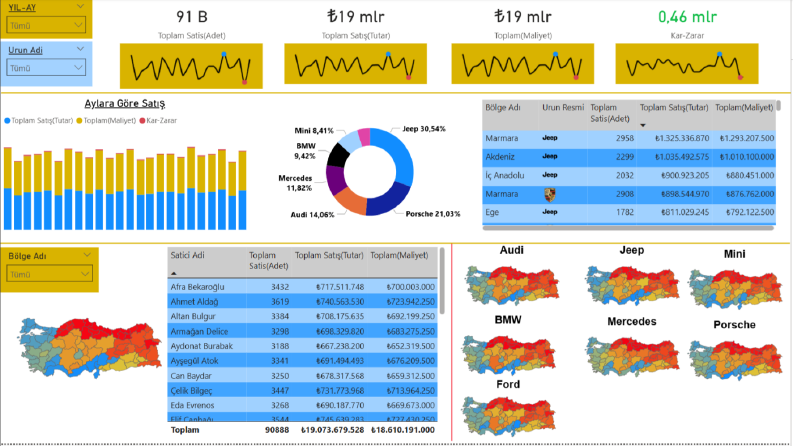
Task: Click the region table vertical scrollbar
Action: (778, 106)
